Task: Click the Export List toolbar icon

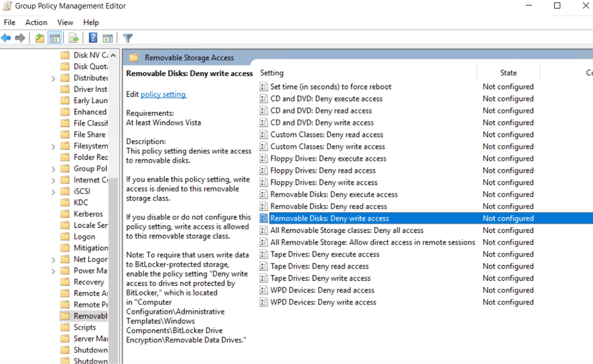Action: (x=74, y=38)
